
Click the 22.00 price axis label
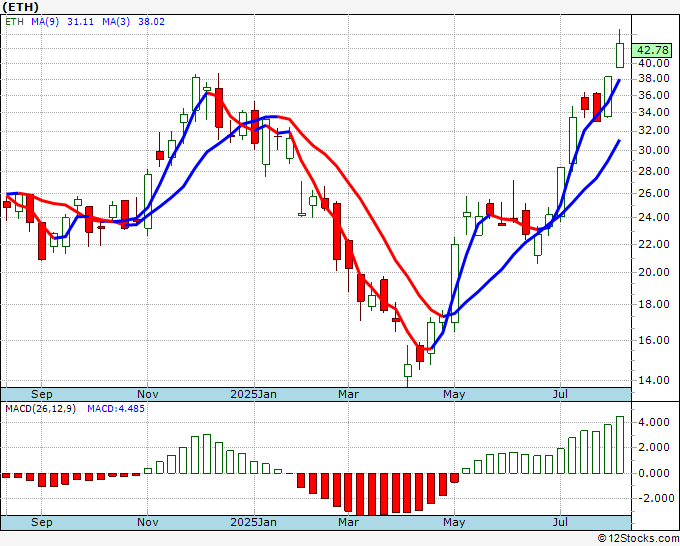pos(654,244)
